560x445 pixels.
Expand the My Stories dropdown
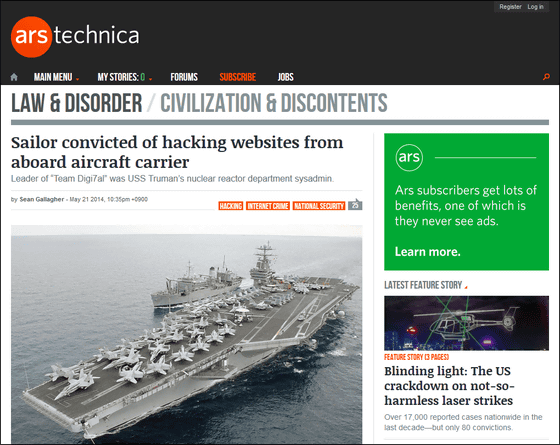click(125, 77)
